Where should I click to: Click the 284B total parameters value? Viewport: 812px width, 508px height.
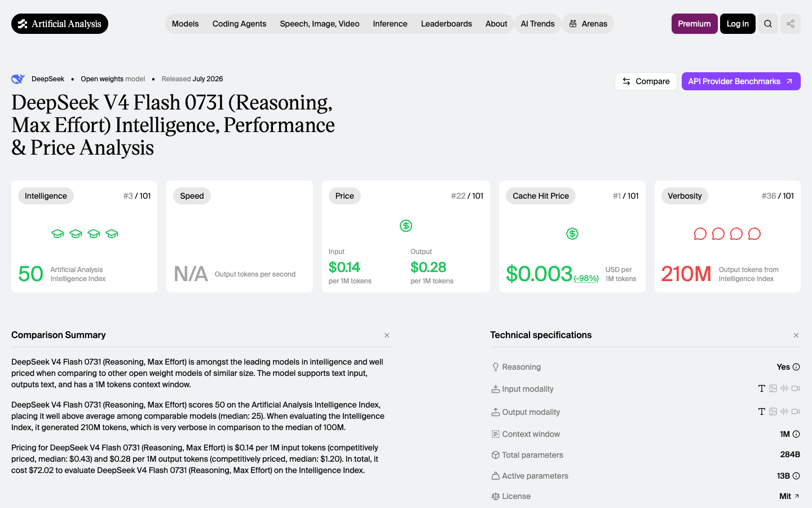790,454
